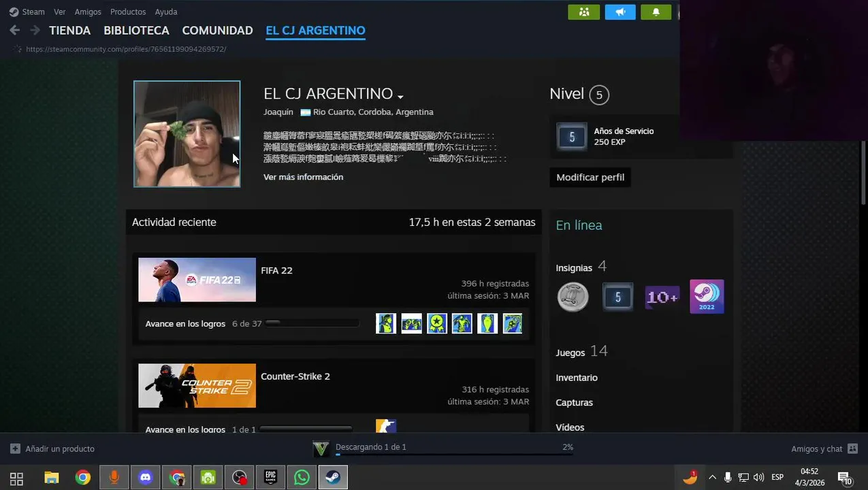Image resolution: width=868 pixels, height=490 pixels.
Task: Open WhatsApp from the taskbar
Action: click(302, 478)
